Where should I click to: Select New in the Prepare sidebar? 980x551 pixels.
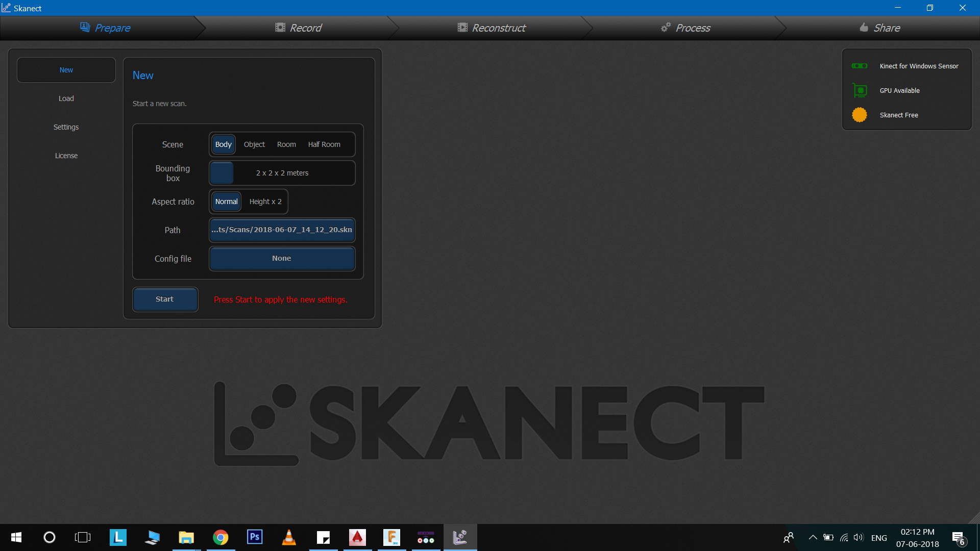(x=66, y=70)
